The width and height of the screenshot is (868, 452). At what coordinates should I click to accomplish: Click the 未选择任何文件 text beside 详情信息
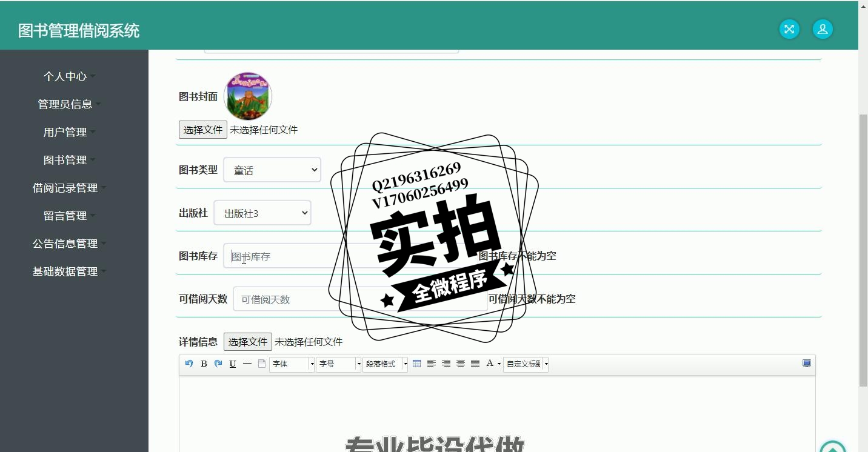click(x=309, y=342)
